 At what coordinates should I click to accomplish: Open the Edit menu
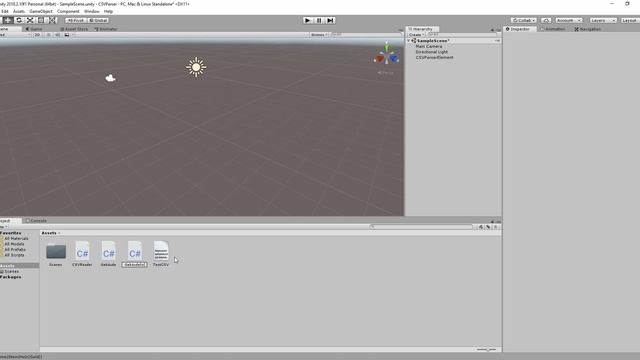[5, 11]
